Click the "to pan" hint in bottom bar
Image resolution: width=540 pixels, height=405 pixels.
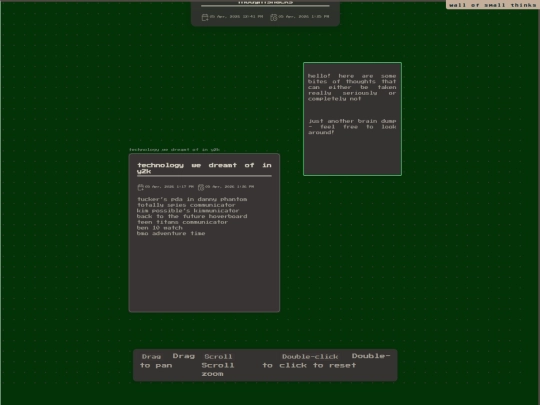point(156,365)
